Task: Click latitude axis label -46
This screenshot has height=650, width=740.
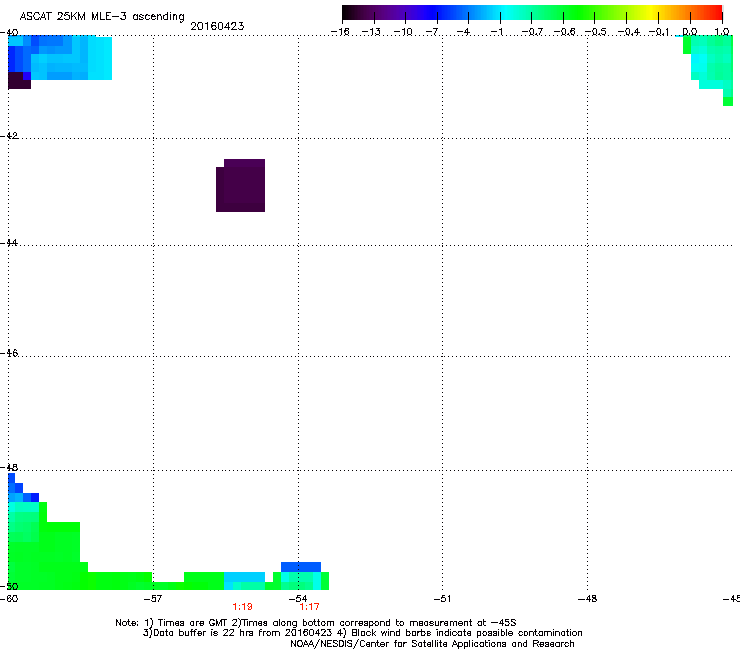Action: point(9,353)
